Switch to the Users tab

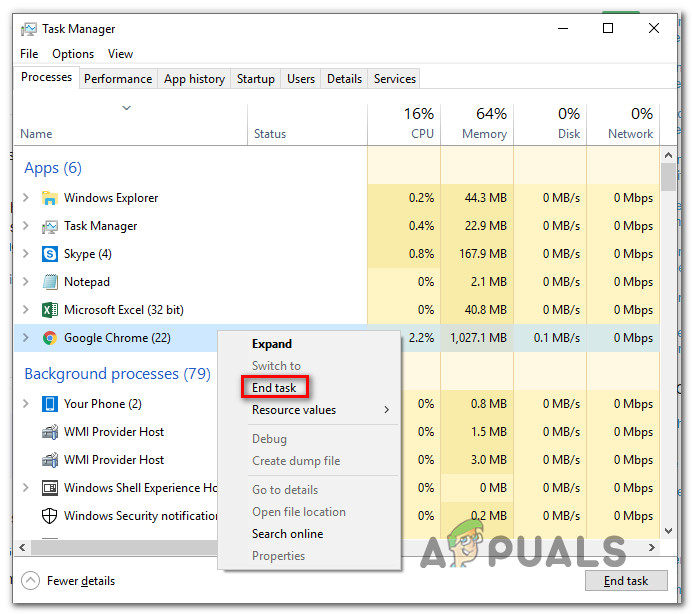pos(301,79)
